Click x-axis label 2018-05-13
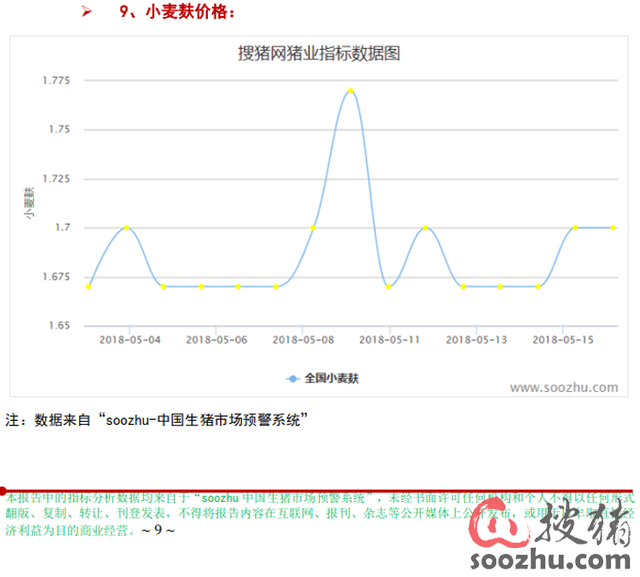 476,340
